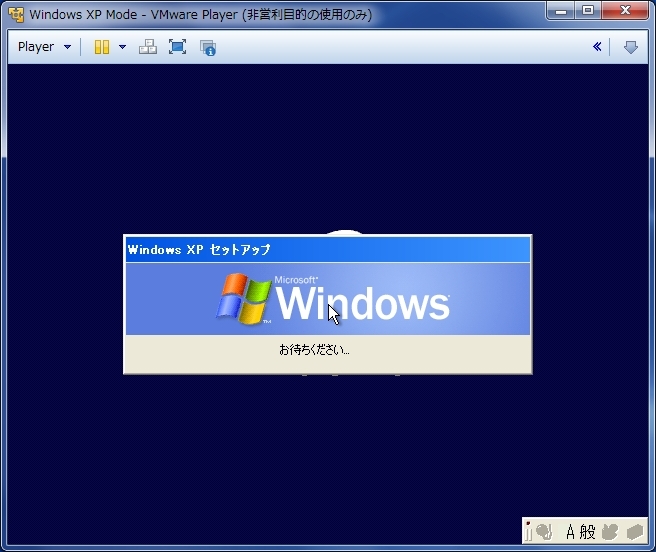The image size is (656, 552).
Task: Click the IME dictionary box icon in language bar
Action: pos(635,532)
